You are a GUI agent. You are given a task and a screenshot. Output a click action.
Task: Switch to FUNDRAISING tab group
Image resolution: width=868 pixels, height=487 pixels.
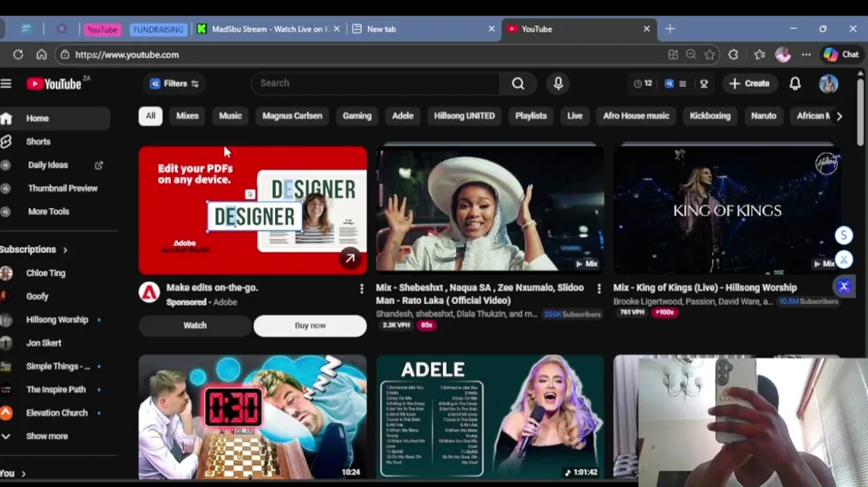click(158, 30)
